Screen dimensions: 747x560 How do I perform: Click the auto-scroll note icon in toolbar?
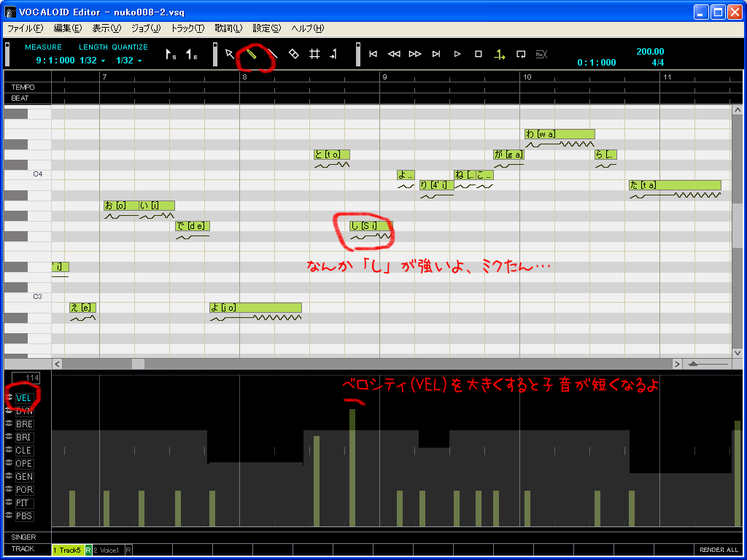click(333, 54)
